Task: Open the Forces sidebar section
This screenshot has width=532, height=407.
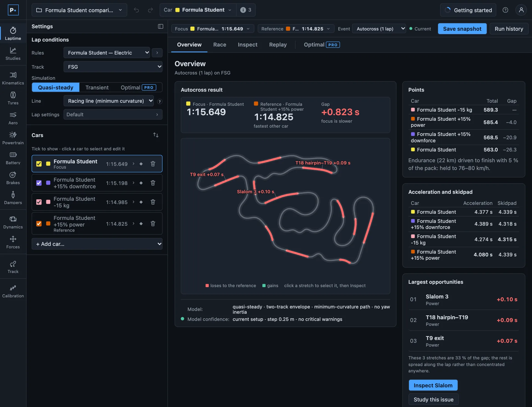Action: pos(13,242)
